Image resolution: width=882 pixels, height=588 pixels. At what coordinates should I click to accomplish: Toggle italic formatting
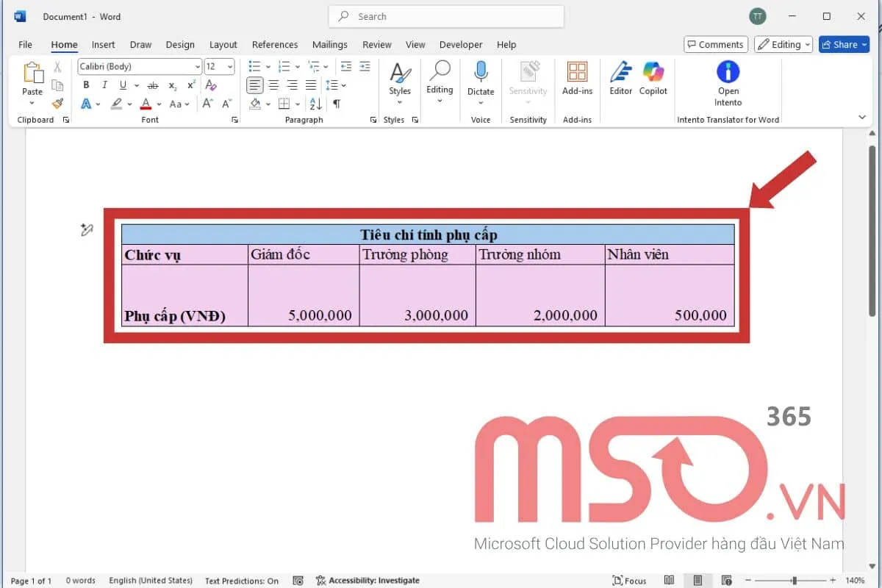click(x=104, y=85)
